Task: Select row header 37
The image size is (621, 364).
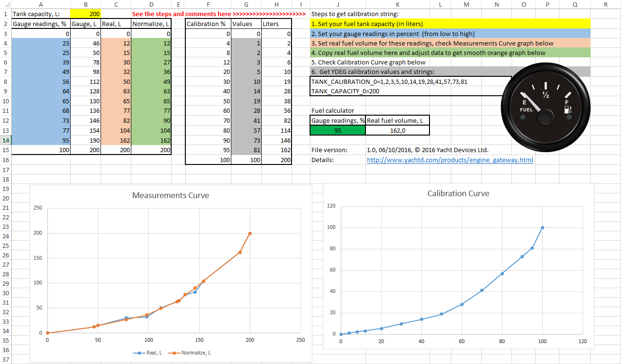Action: [x=5, y=359]
